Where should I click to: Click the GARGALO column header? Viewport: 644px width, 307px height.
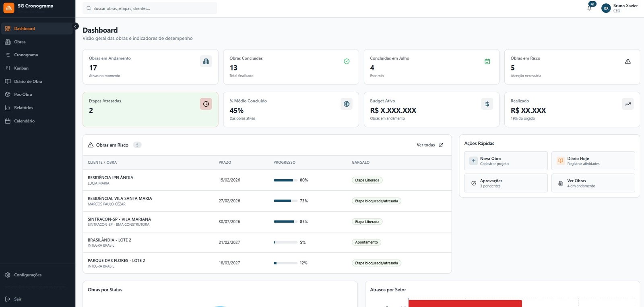click(x=361, y=163)
